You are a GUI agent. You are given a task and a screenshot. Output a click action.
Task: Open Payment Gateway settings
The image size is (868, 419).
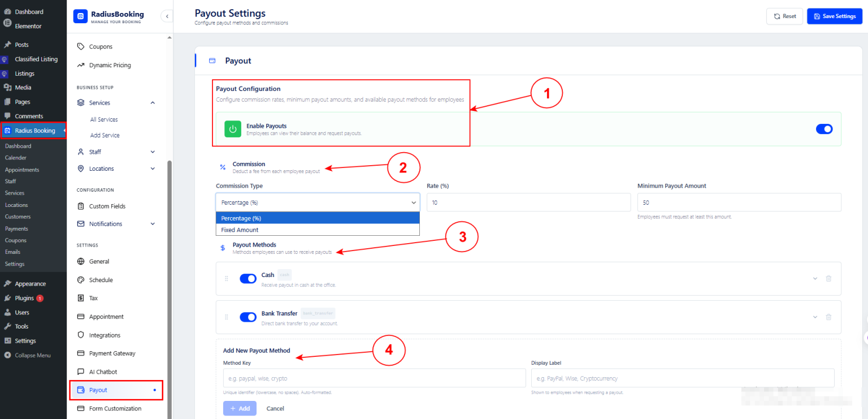tap(112, 353)
